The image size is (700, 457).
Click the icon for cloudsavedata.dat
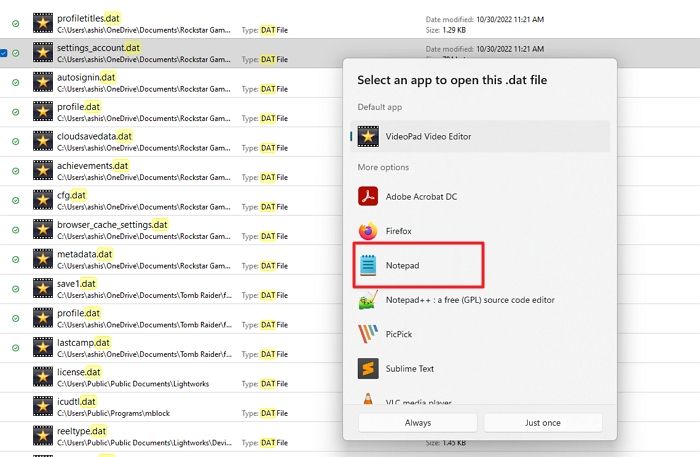(x=43, y=141)
